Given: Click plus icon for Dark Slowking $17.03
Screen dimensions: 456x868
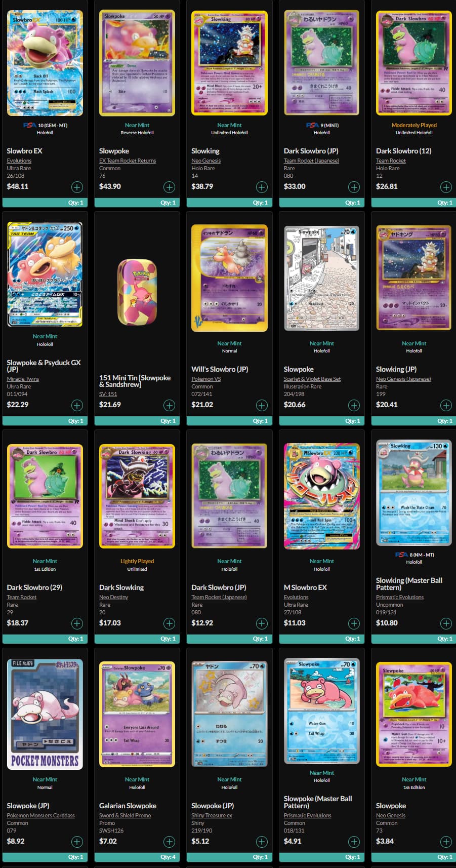Looking at the screenshot, I should point(169,623).
